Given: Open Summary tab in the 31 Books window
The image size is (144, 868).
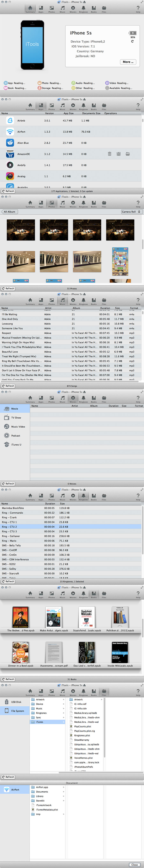Looking at the screenshot, I should point(30,595).
